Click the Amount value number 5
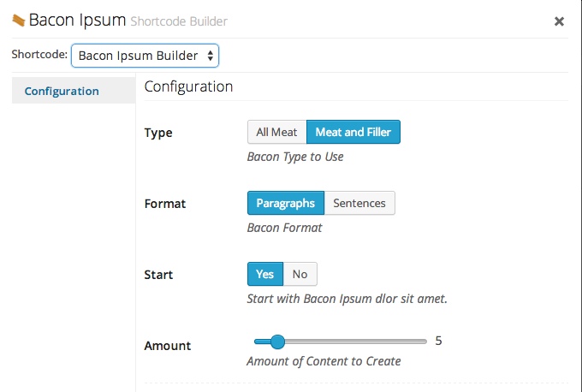 tap(439, 341)
